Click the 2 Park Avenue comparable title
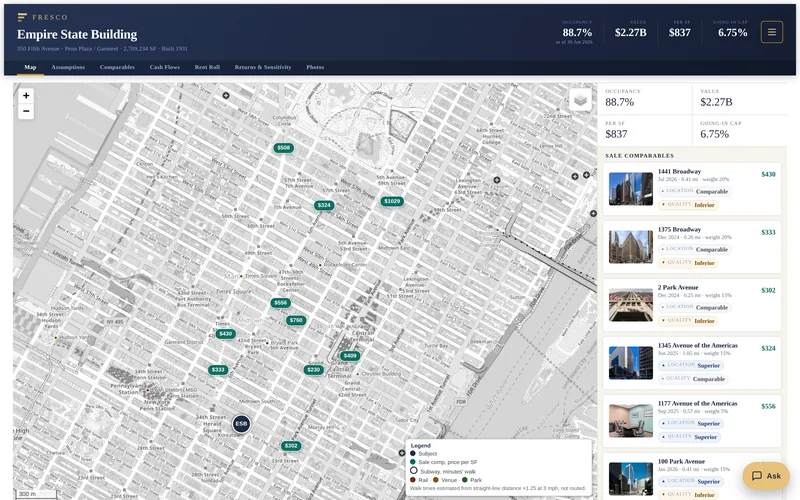 (678, 288)
